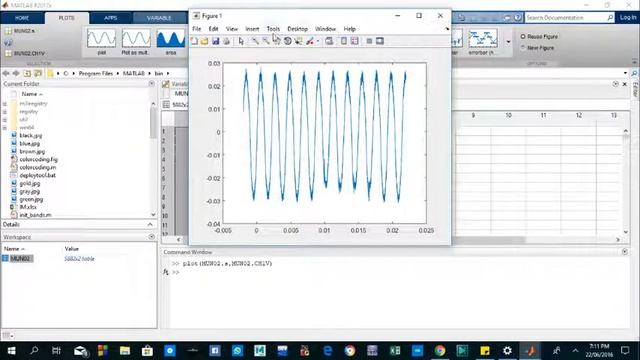Switch to the VARIABLE ribbon tab

pos(159,18)
